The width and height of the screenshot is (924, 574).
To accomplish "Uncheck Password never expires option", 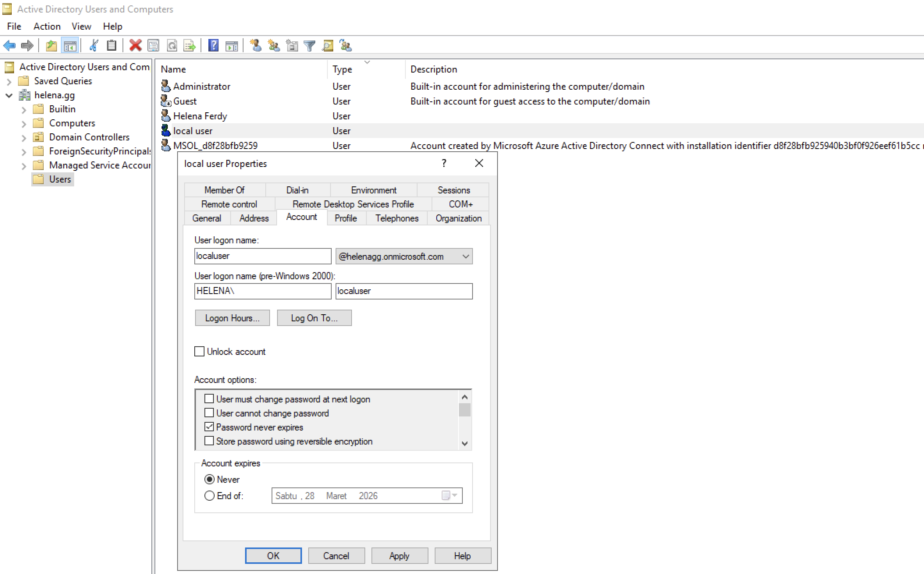I will 209,427.
